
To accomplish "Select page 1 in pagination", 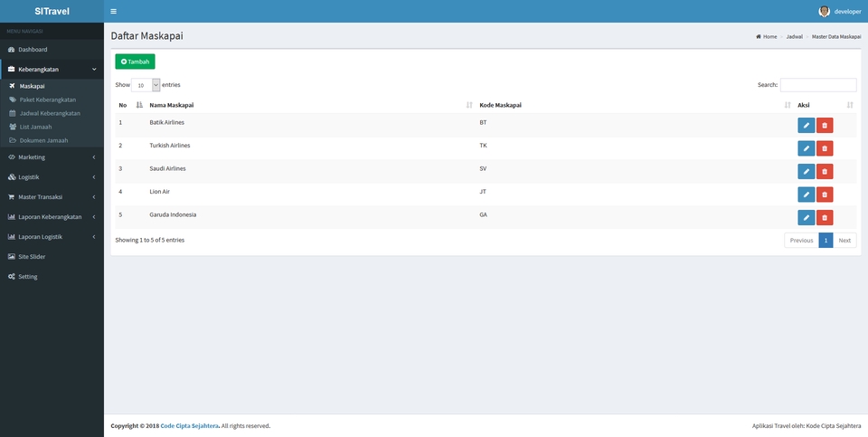I will pyautogui.click(x=826, y=241).
